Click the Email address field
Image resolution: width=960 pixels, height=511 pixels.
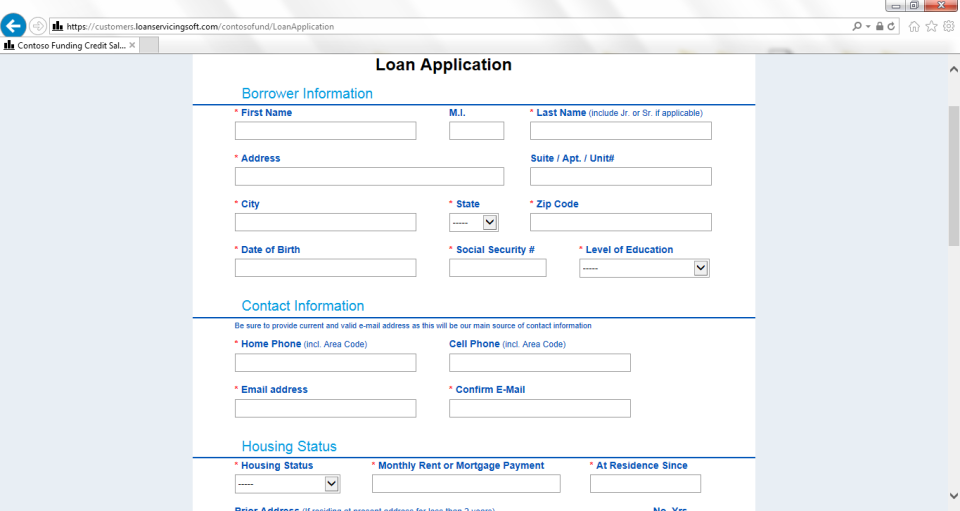pos(325,408)
